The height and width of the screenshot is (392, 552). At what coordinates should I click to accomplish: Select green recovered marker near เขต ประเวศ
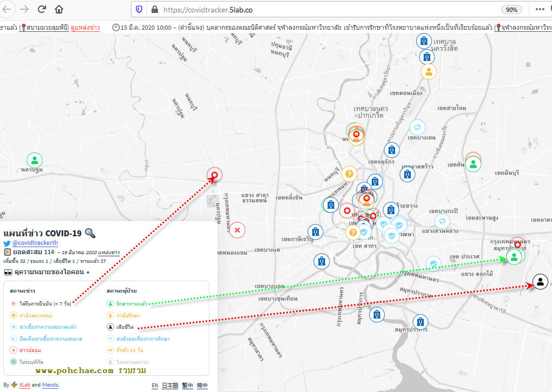pyautogui.click(x=514, y=257)
